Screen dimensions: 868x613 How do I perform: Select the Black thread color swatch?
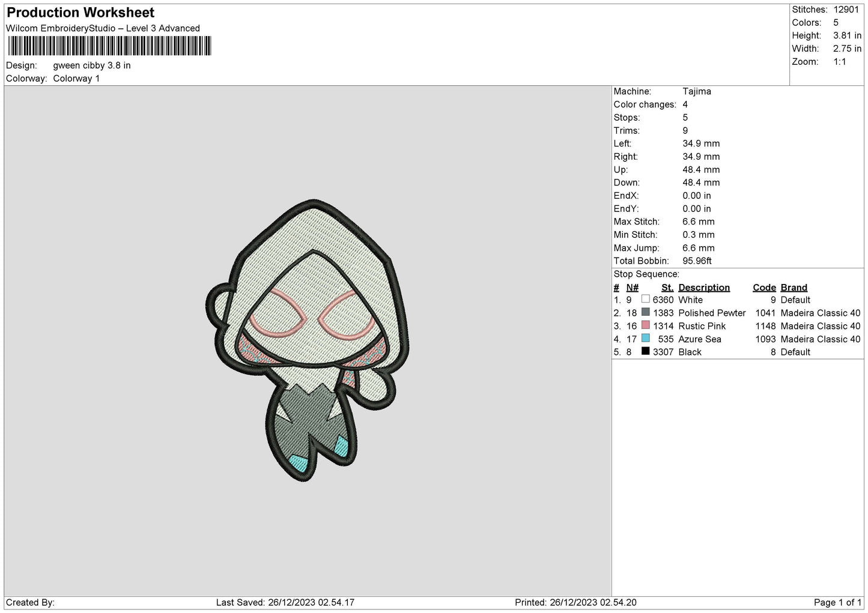click(x=646, y=351)
